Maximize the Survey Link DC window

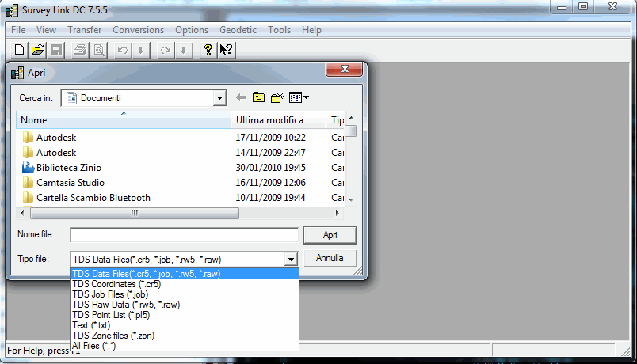(583, 6)
